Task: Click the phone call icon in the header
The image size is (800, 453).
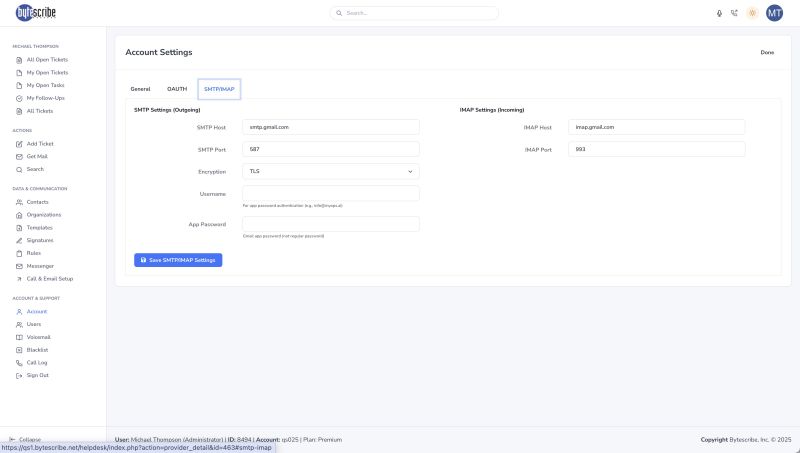Action: 734,13
